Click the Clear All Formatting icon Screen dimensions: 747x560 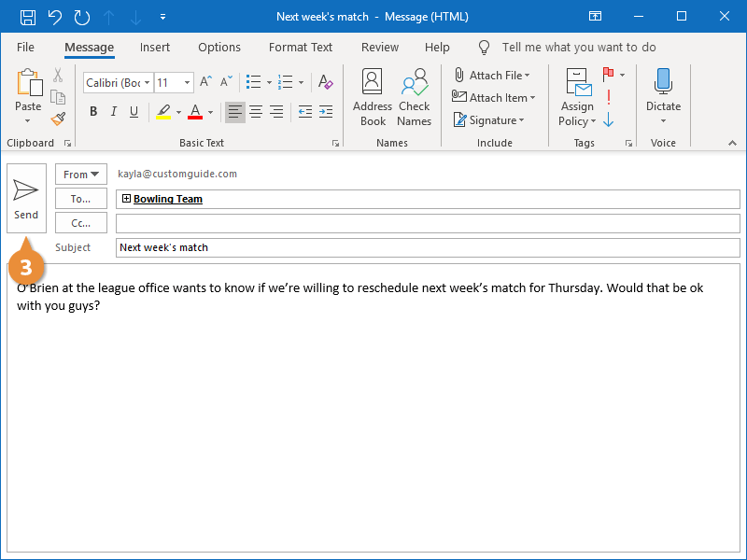click(325, 82)
